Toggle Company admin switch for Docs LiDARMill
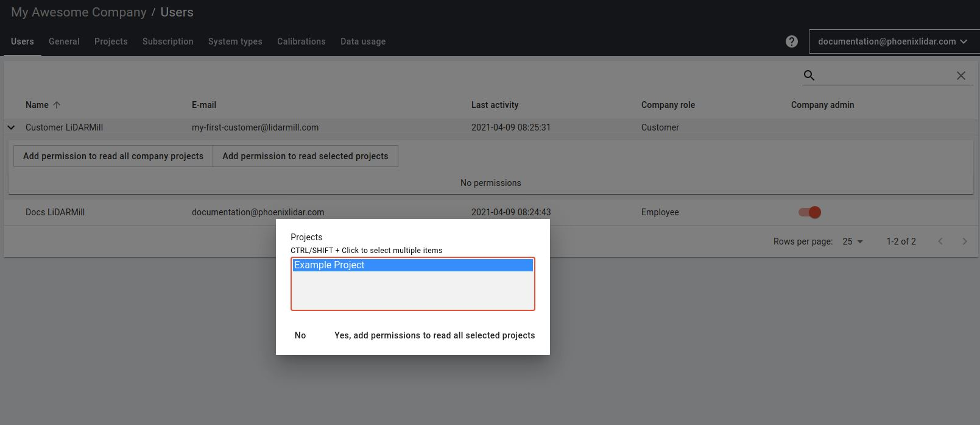 pos(809,212)
